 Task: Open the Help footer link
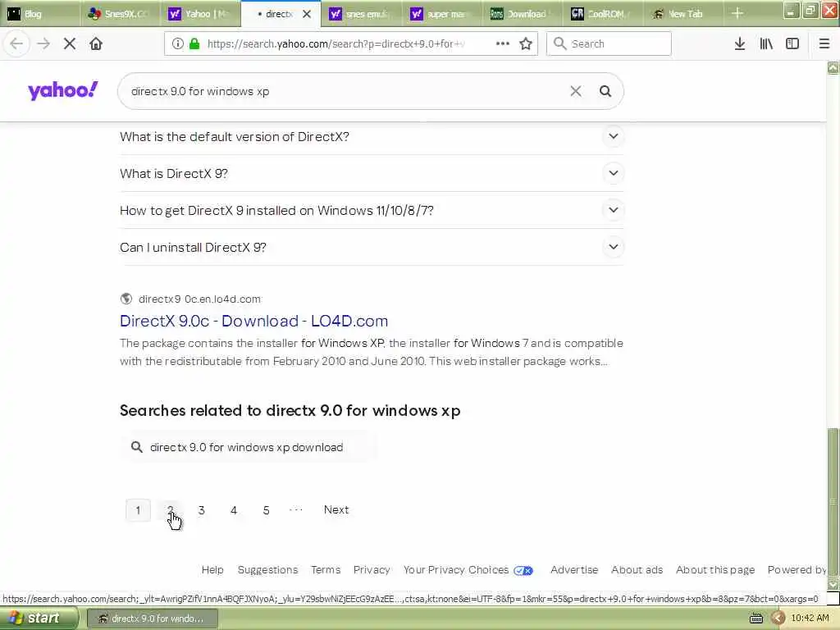[x=212, y=570]
